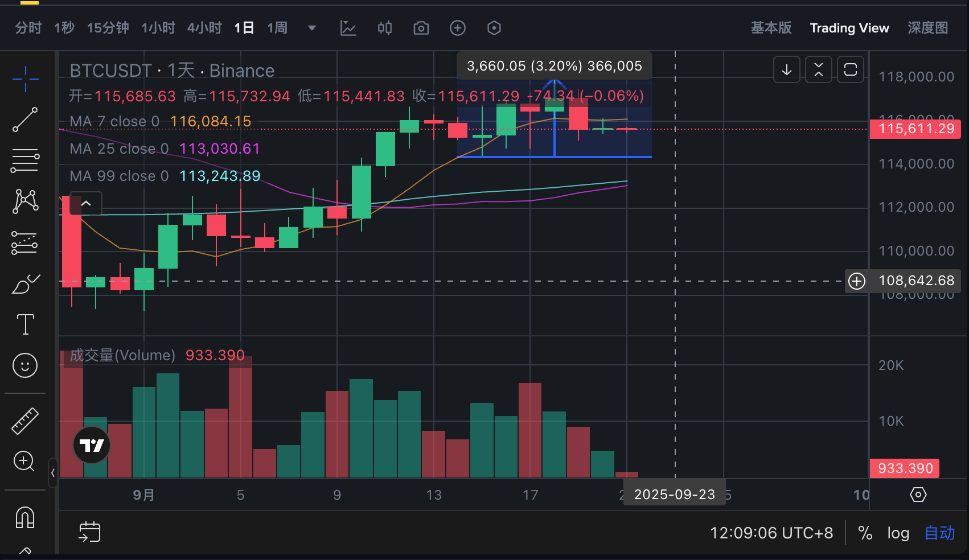The height and width of the screenshot is (560, 969).
Task: Open the Fibonacci retracement tool
Action: (x=25, y=160)
